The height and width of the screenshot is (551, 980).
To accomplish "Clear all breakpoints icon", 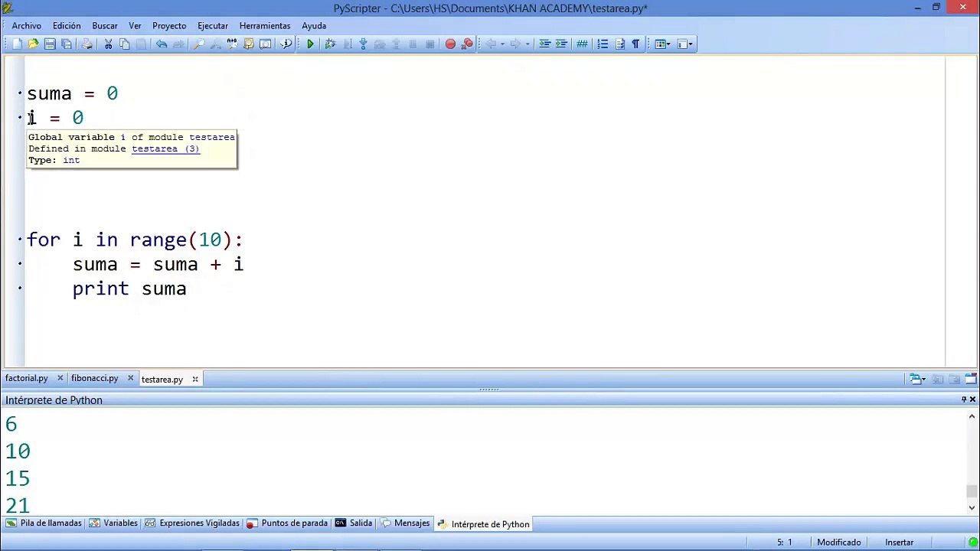I will click(467, 44).
